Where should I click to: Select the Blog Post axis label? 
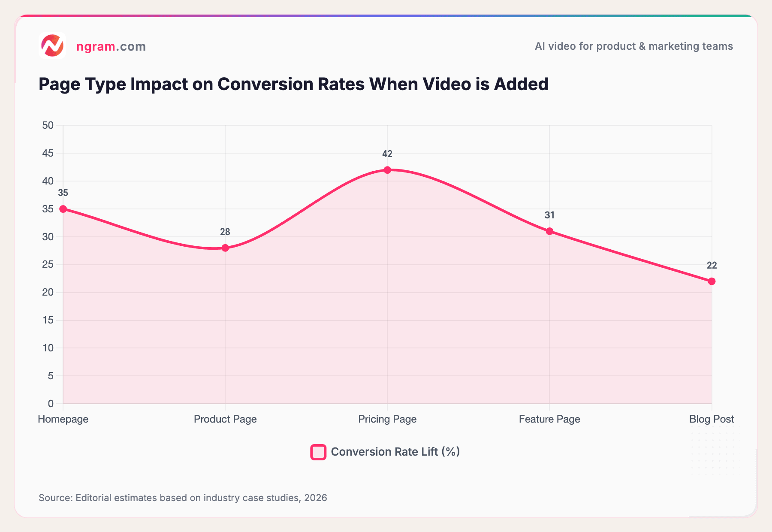tap(711, 419)
